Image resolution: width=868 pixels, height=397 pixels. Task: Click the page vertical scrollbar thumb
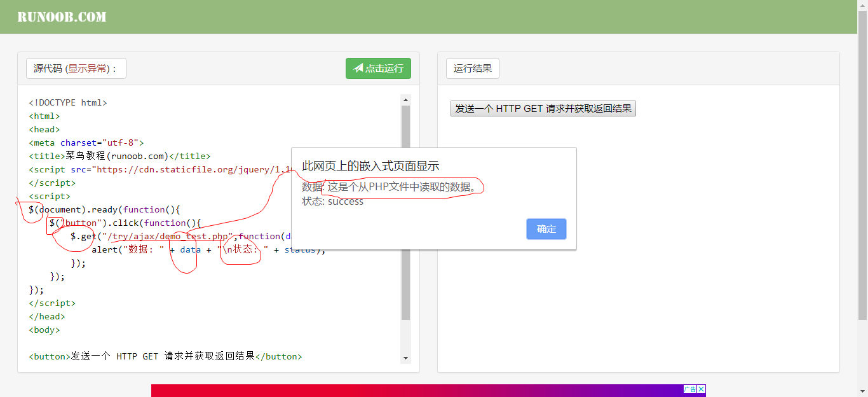(862, 165)
